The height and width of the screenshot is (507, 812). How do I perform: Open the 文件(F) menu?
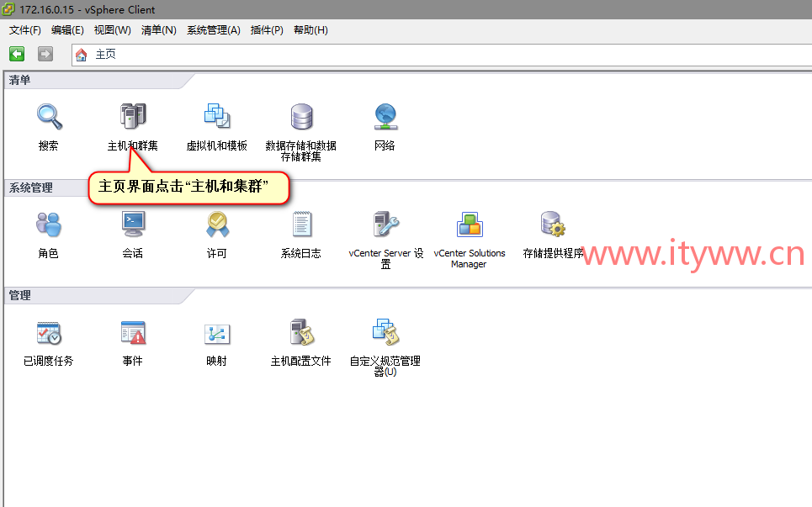click(x=25, y=30)
